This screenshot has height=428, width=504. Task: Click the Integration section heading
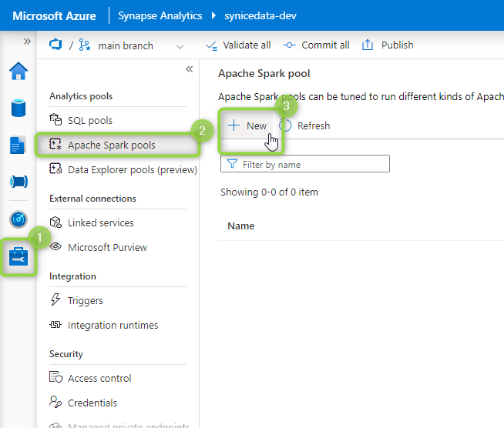[x=72, y=276]
